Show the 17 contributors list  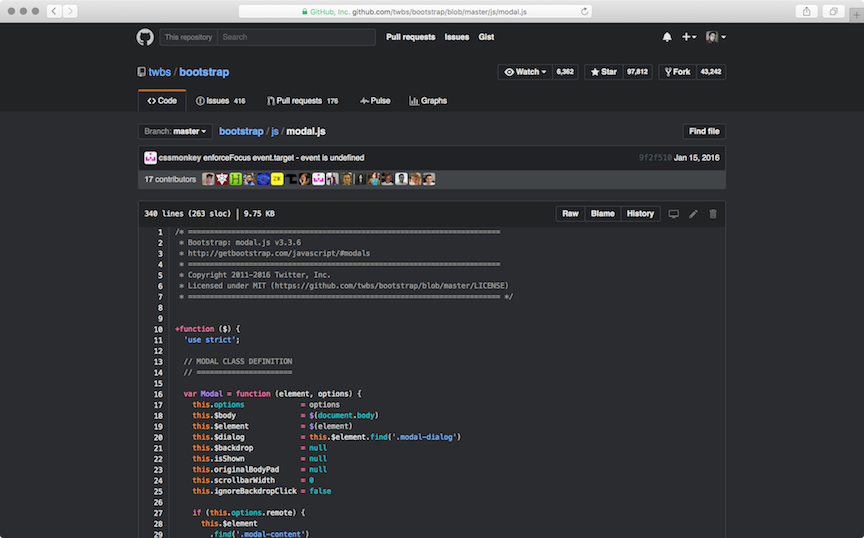click(170, 179)
